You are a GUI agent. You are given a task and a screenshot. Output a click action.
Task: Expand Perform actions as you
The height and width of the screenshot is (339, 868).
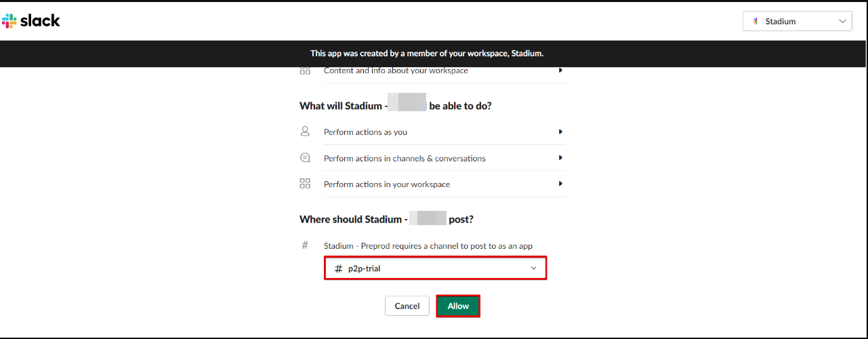click(560, 132)
